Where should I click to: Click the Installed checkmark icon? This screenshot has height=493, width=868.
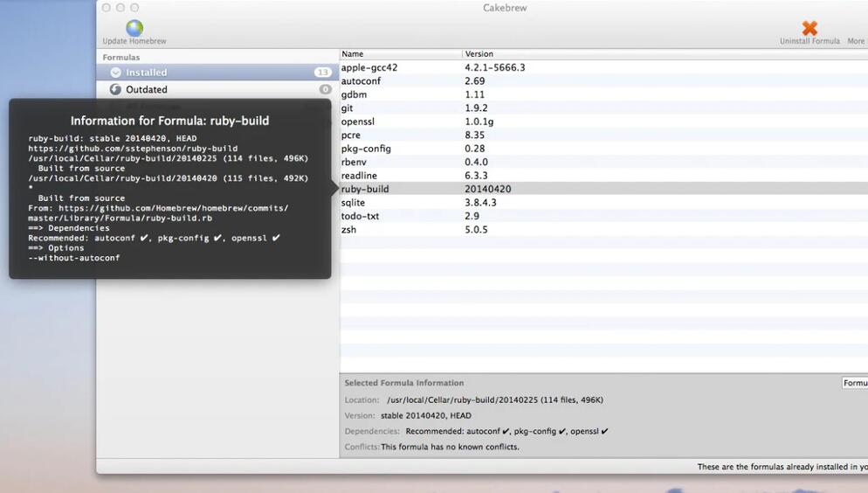click(x=115, y=72)
